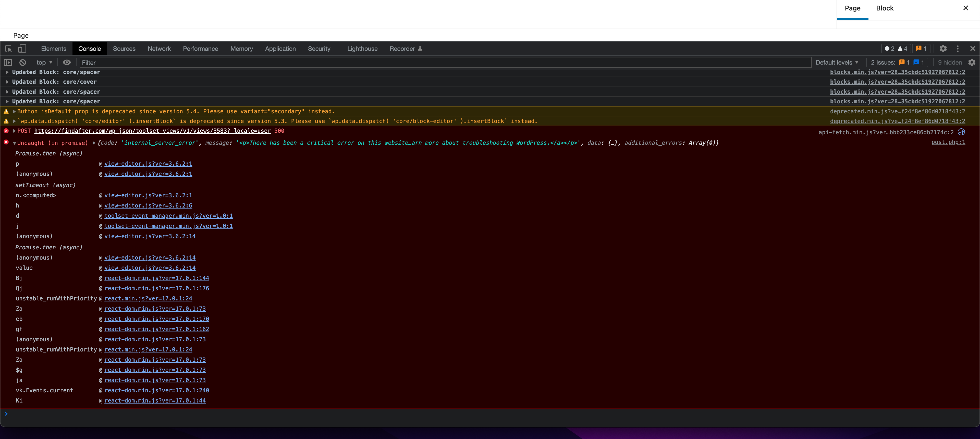
Task: Expand the insertBlock deprecated warning
Action: 15,121
